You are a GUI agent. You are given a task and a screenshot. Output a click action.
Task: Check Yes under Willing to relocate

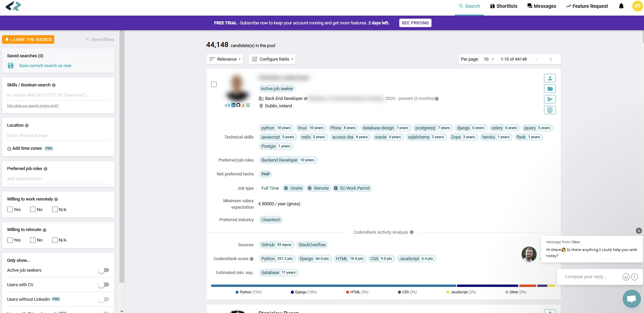point(10,240)
